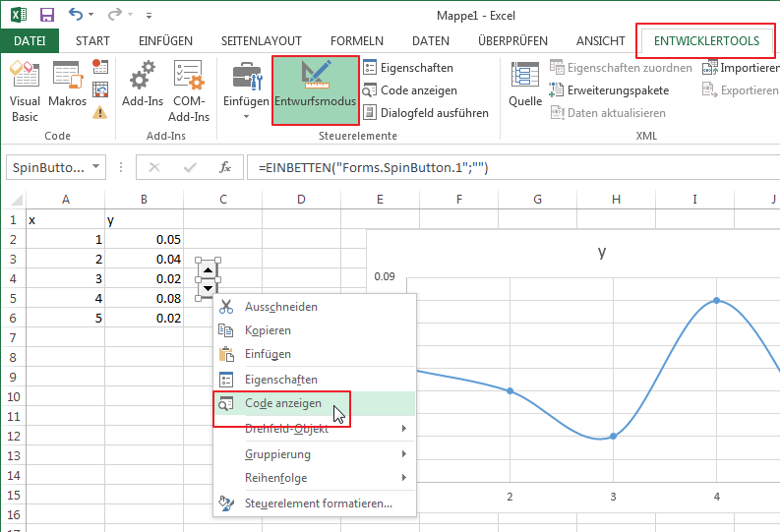This screenshot has height=532, width=780.
Task: Click the chart title y
Action: tap(602, 252)
